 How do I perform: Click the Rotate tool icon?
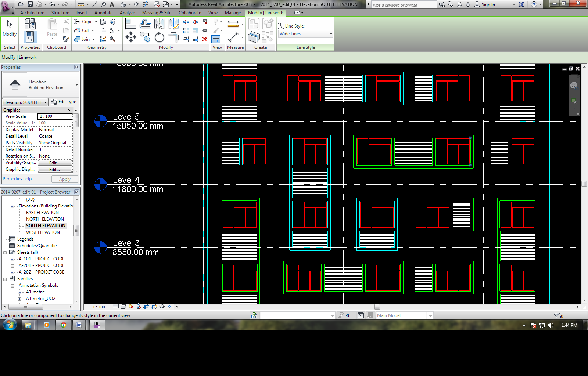(x=159, y=37)
